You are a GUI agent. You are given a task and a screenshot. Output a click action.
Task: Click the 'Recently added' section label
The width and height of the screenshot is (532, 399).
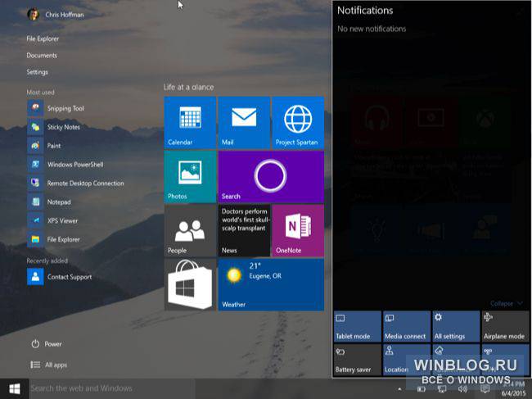pyautogui.click(x=47, y=261)
